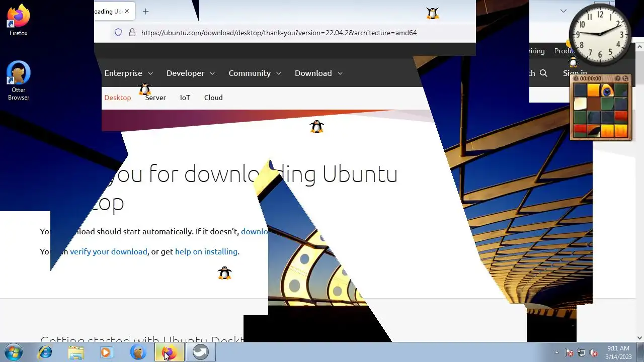Viewport: 644px width, 362px height.
Task: Open the Otter Browser desktop shortcut
Action: [19, 80]
